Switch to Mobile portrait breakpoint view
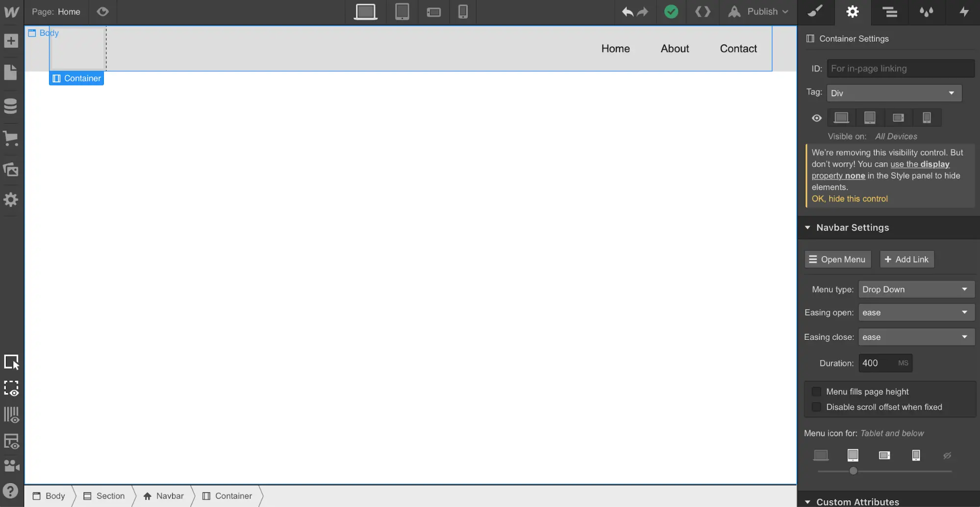This screenshot has width=980, height=507. point(463,12)
